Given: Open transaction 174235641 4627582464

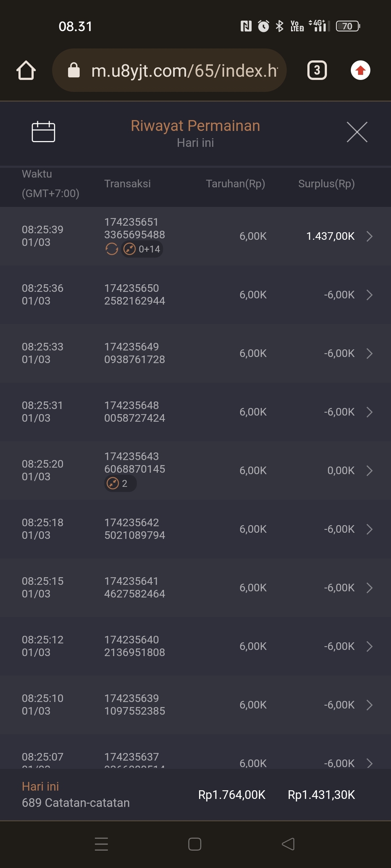Looking at the screenshot, I should 135,588.
